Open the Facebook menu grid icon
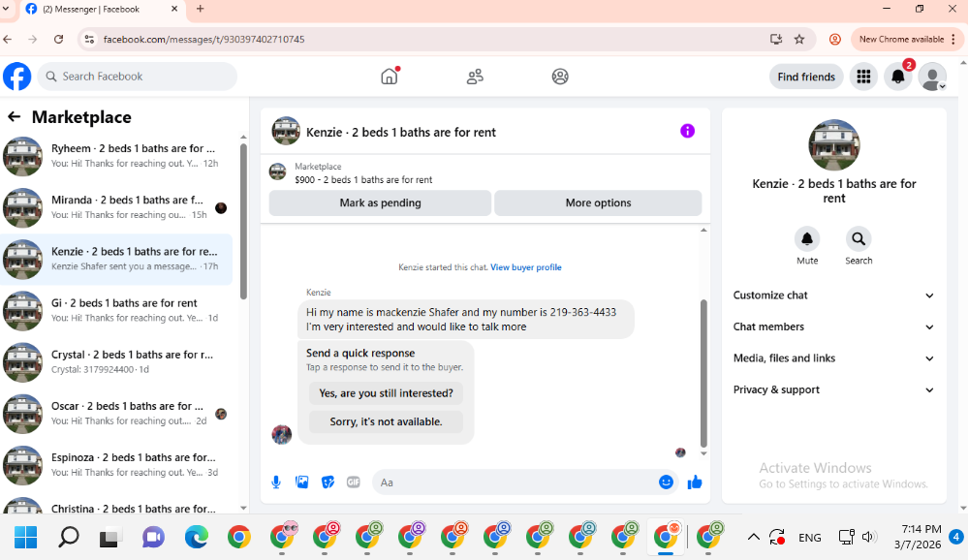 [863, 77]
